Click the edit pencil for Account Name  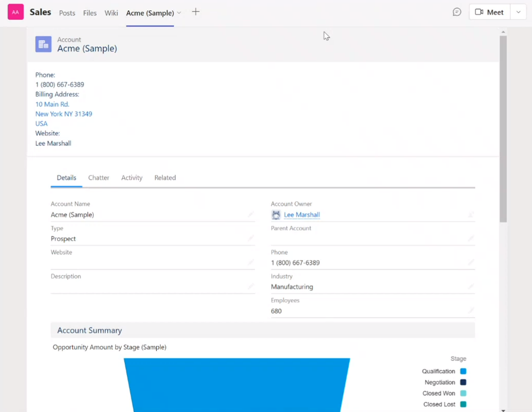pyautogui.click(x=251, y=215)
